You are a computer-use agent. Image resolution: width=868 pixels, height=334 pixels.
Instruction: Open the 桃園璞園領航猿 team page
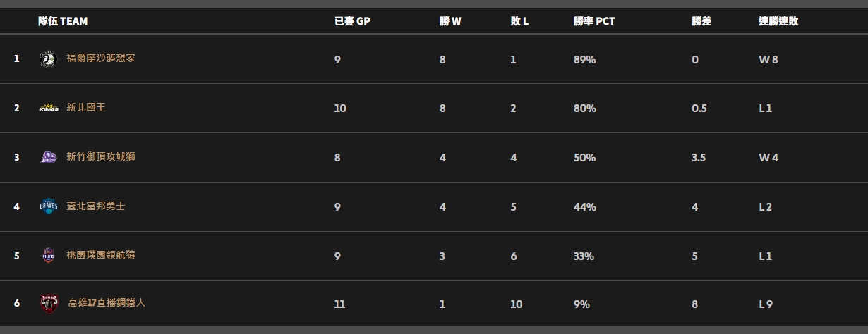pyautogui.click(x=101, y=255)
